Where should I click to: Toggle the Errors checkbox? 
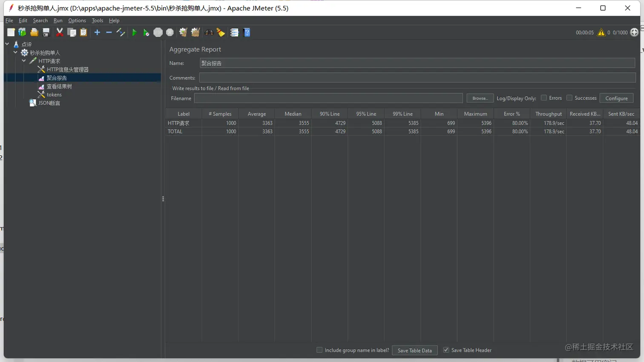[x=544, y=98]
